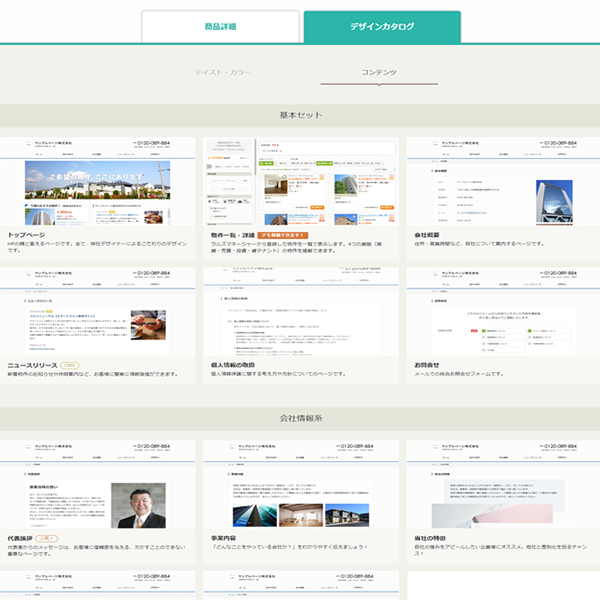Open the 商品詳細 tab

tap(220, 27)
